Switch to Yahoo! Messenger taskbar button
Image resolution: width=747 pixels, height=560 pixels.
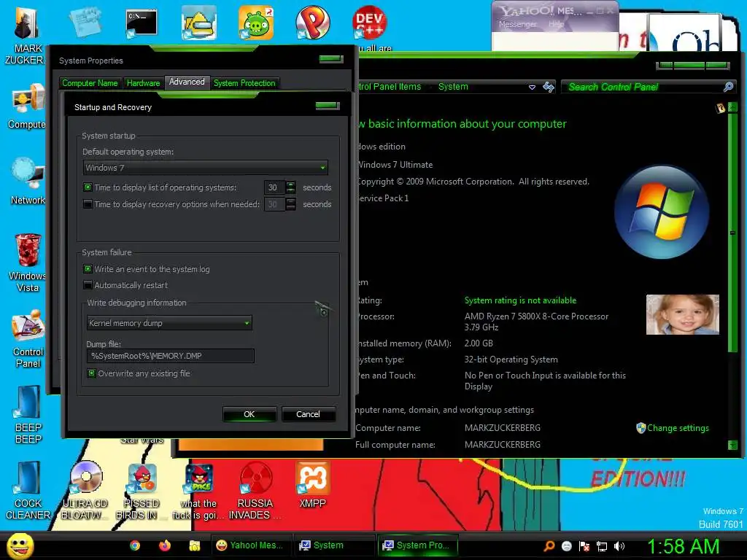click(249, 545)
